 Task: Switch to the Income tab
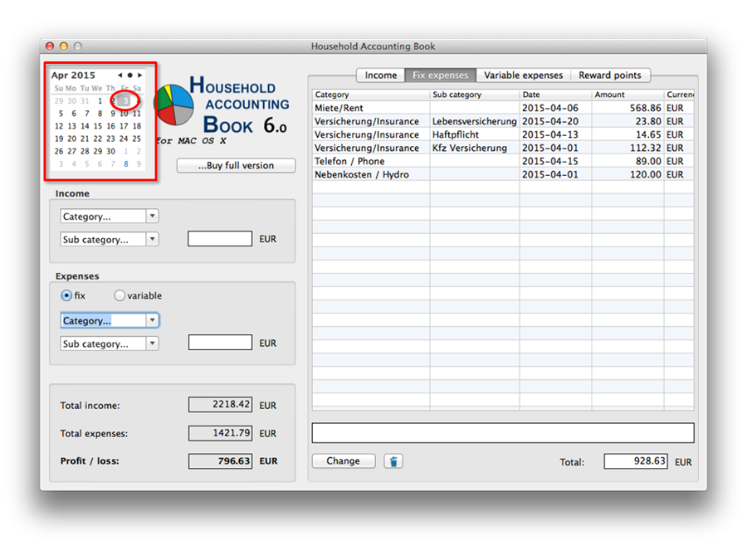380,75
